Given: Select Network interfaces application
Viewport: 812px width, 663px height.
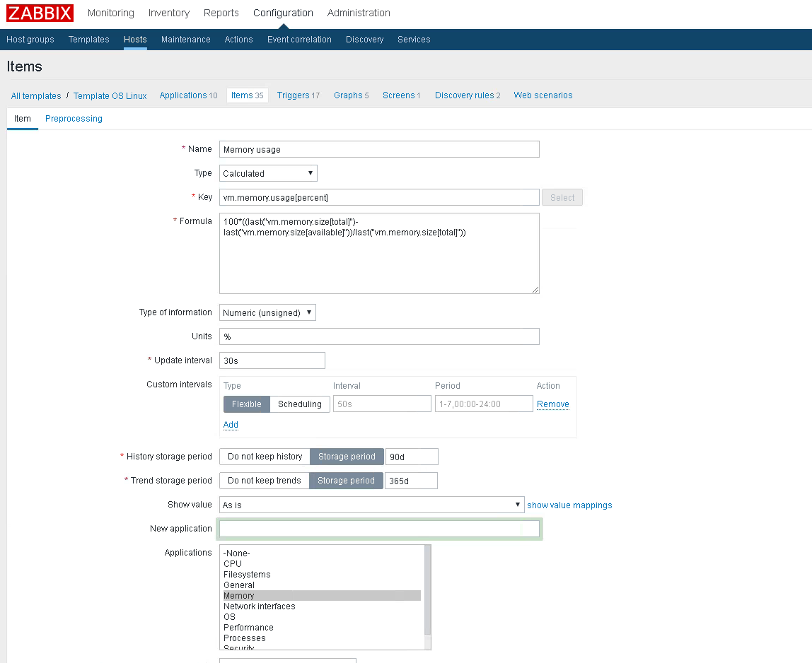Looking at the screenshot, I should 322,606.
